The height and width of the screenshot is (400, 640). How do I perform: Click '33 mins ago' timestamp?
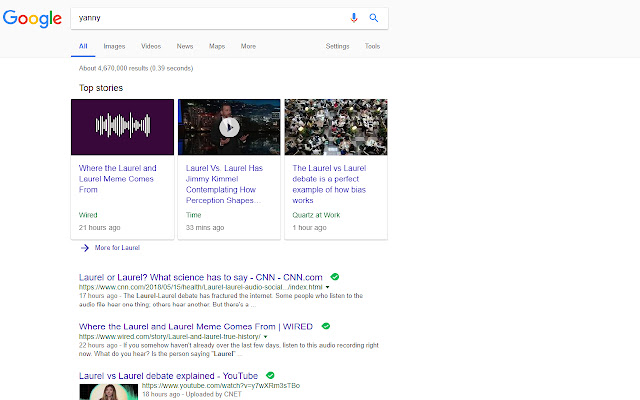205,227
